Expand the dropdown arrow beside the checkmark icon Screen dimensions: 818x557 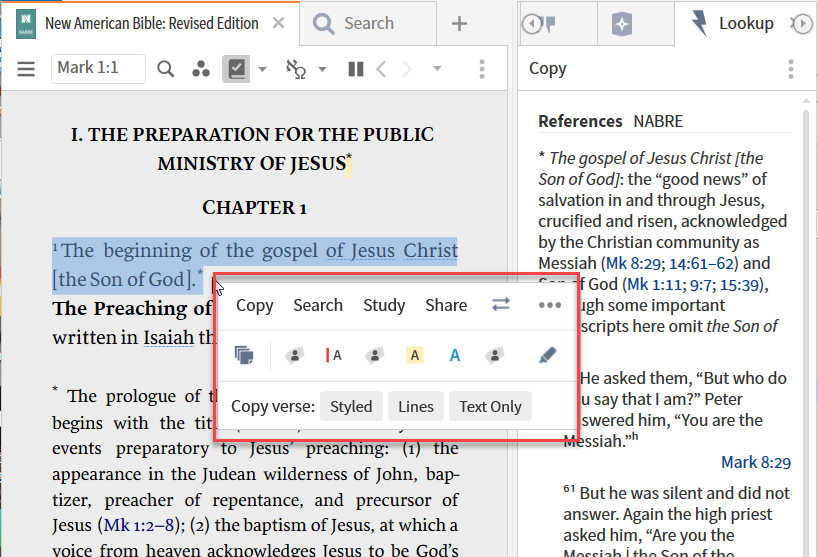tap(262, 69)
